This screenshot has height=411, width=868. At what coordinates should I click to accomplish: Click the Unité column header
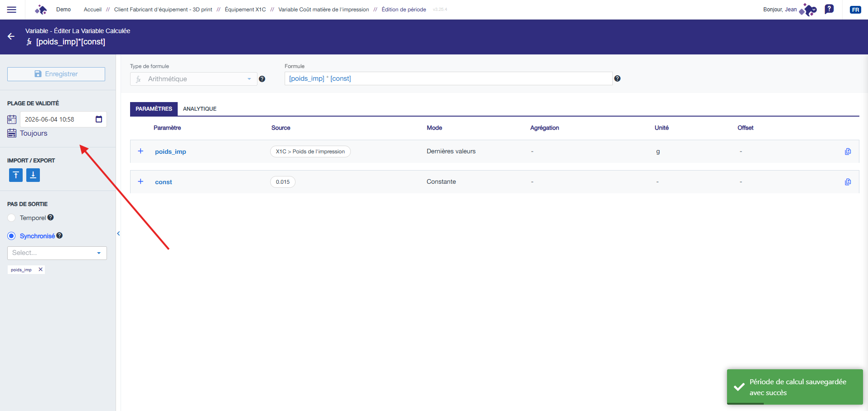[x=662, y=128]
